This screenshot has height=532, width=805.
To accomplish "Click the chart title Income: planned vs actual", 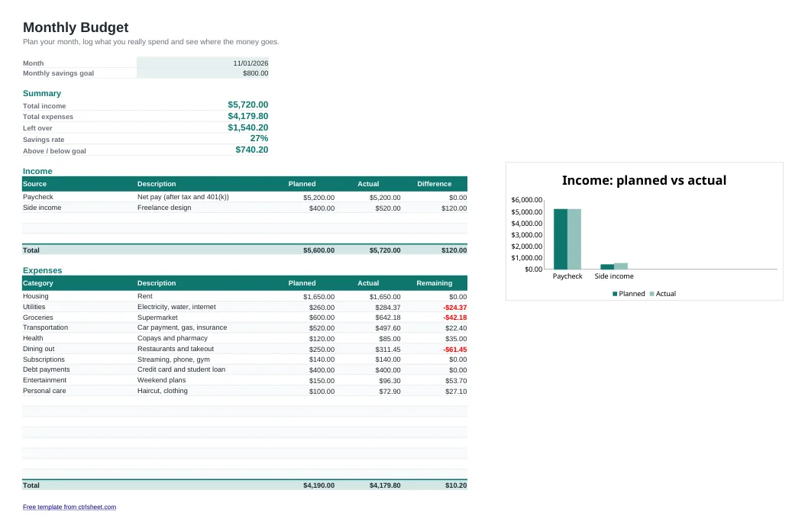I will [x=644, y=181].
